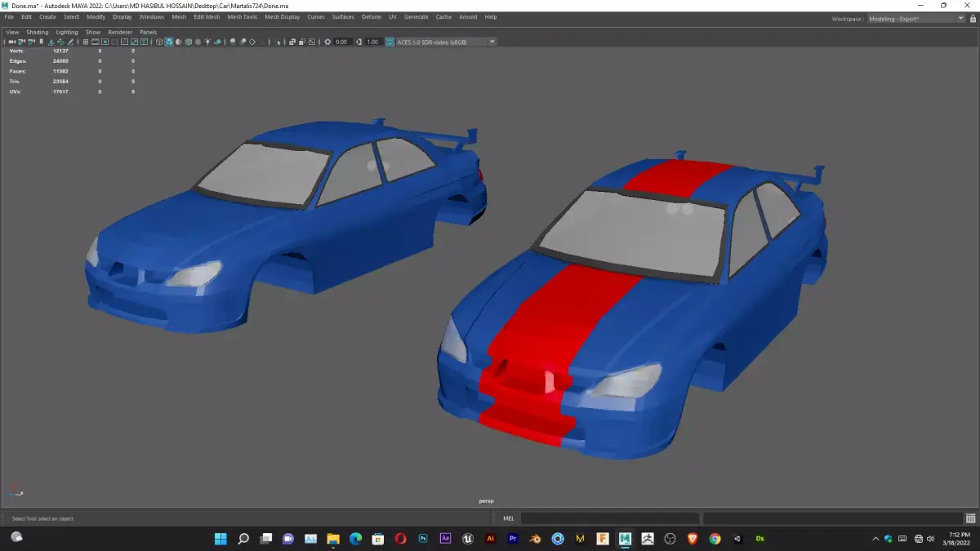Click the view transform toggle icon
The width and height of the screenshot is (980, 551).
tap(390, 42)
